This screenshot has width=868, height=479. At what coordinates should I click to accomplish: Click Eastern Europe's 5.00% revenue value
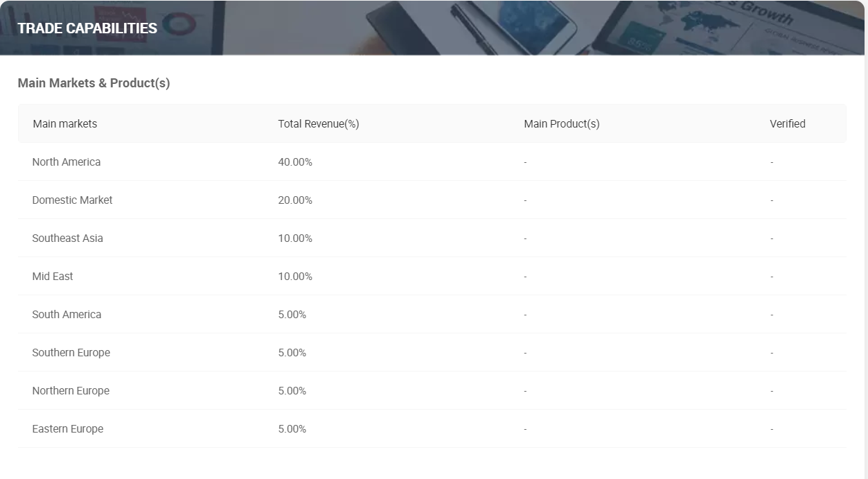[292, 429]
